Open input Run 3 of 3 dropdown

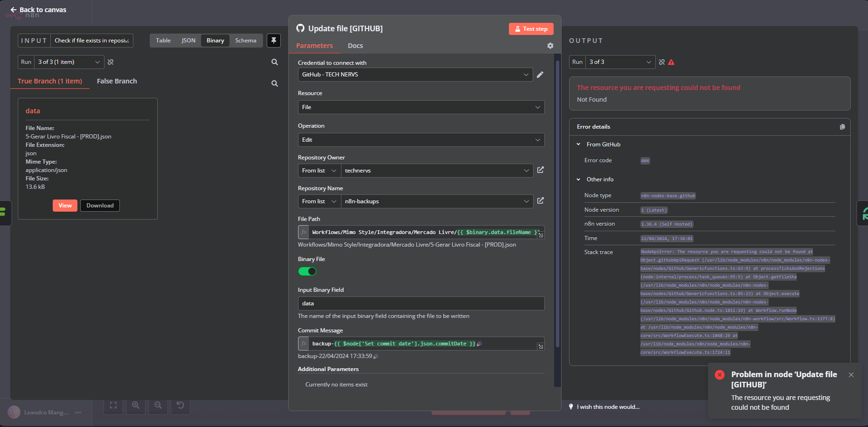pos(69,62)
